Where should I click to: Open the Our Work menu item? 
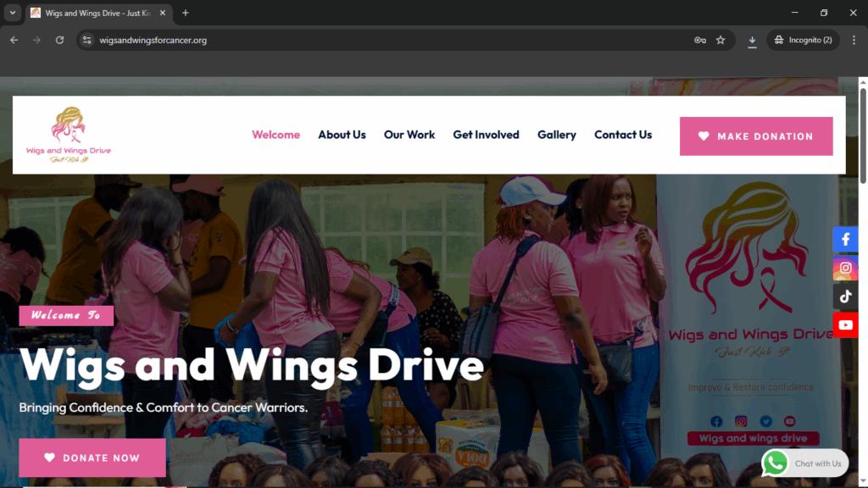click(x=409, y=135)
